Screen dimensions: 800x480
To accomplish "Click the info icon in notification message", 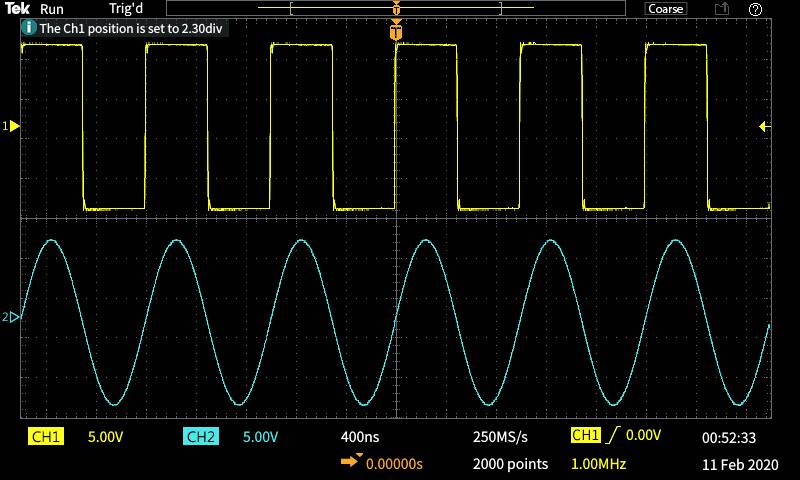I will click(x=28, y=28).
